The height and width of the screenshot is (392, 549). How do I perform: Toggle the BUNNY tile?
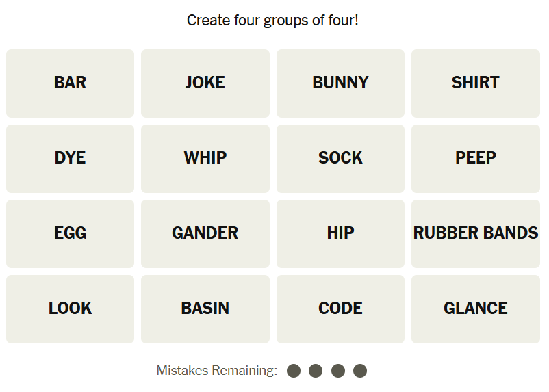(340, 83)
